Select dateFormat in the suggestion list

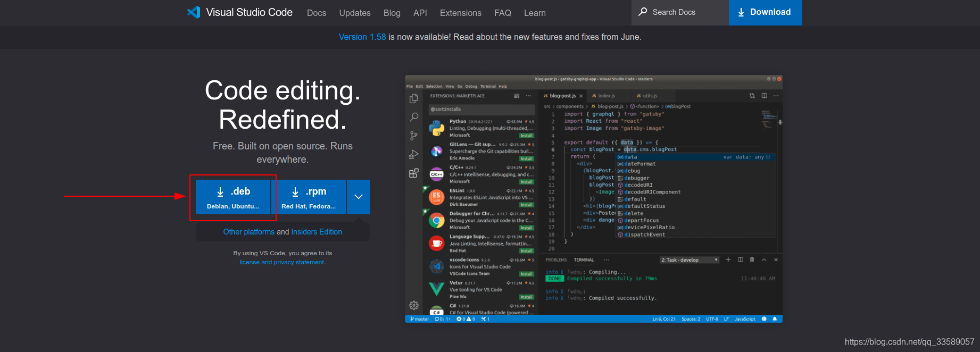(x=695, y=164)
